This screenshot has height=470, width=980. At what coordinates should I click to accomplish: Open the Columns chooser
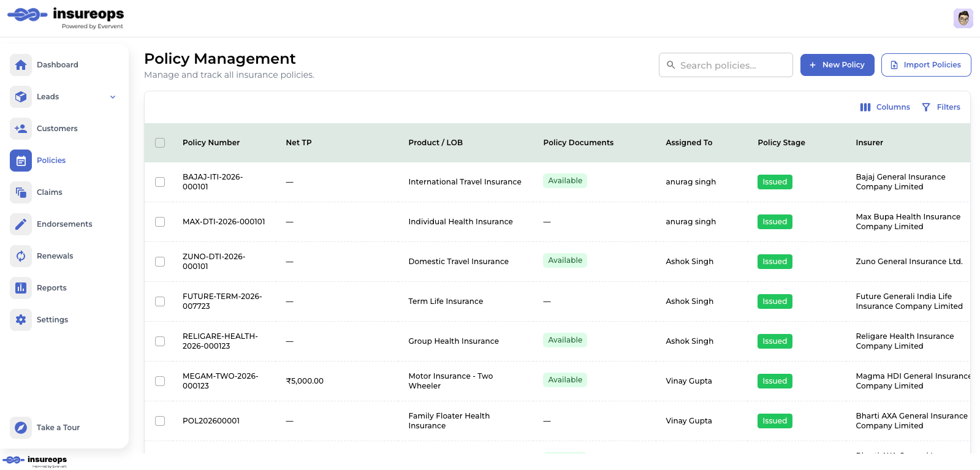885,107
